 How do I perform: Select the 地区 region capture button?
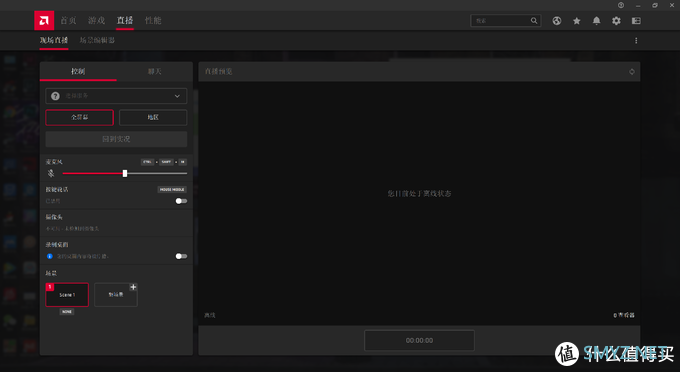[x=153, y=117]
